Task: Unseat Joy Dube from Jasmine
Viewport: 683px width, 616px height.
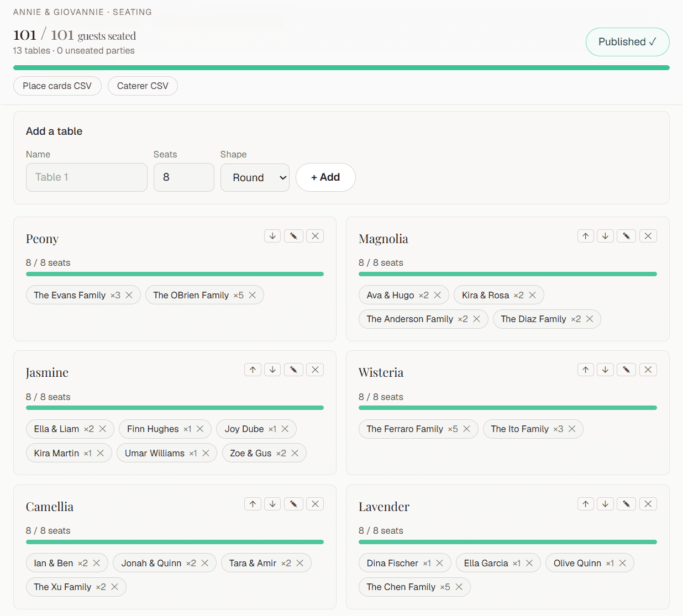Action: click(285, 429)
